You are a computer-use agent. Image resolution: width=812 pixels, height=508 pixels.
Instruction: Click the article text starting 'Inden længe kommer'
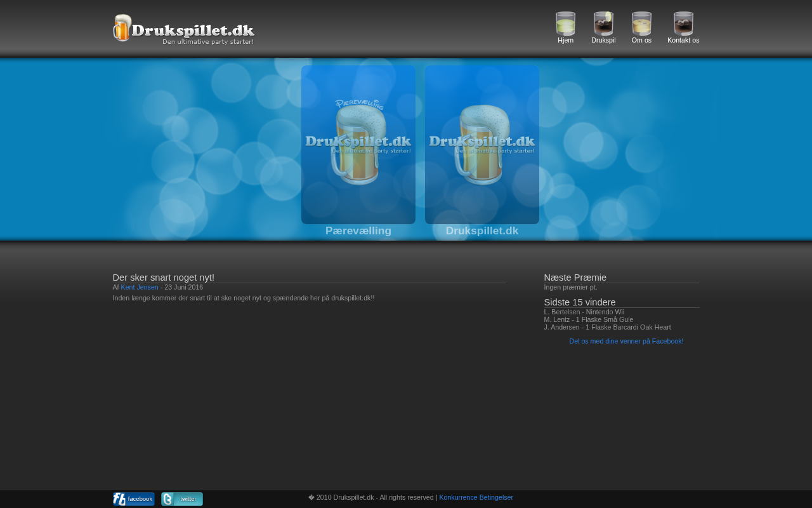244,298
